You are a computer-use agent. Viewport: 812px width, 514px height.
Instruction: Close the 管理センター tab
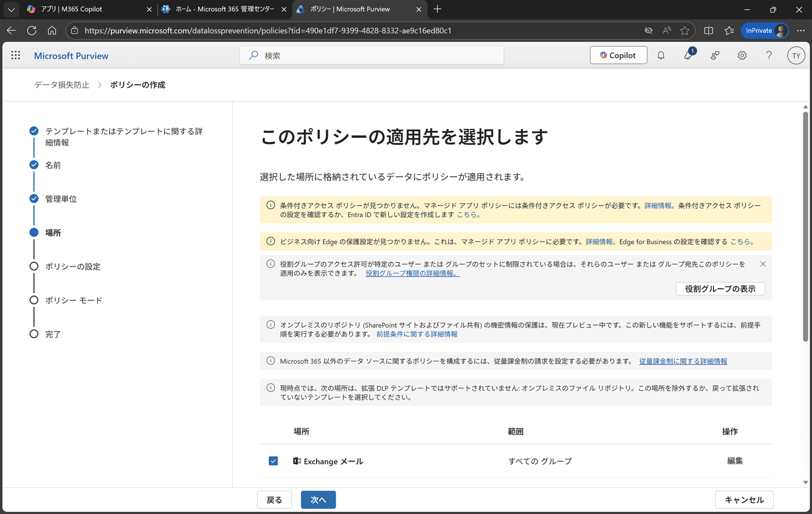pos(284,9)
